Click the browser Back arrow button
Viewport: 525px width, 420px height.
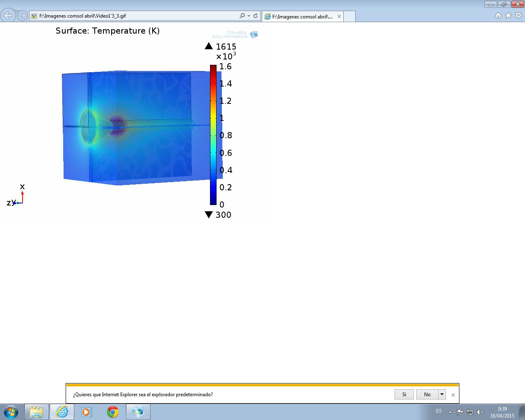click(8, 16)
